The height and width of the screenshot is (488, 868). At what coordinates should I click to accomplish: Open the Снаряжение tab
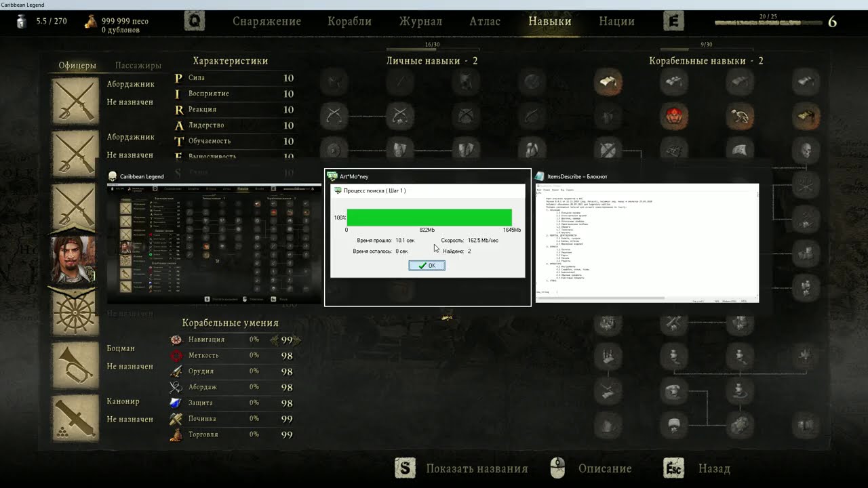click(267, 21)
